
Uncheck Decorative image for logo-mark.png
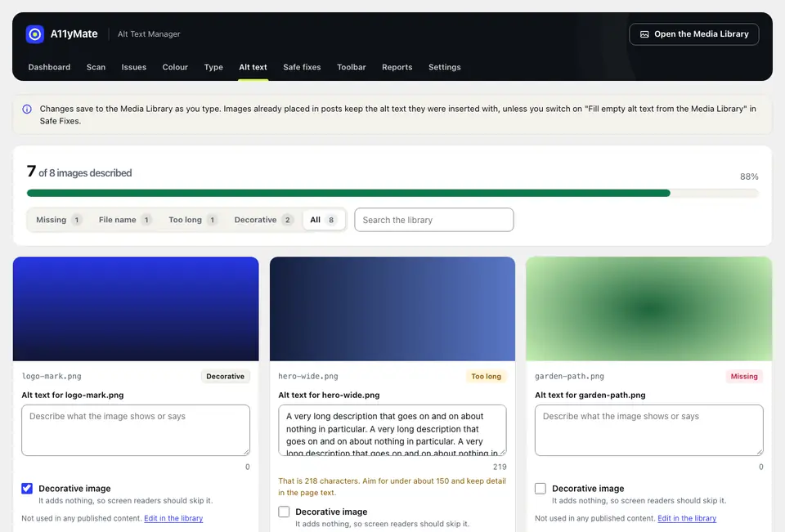tap(27, 489)
